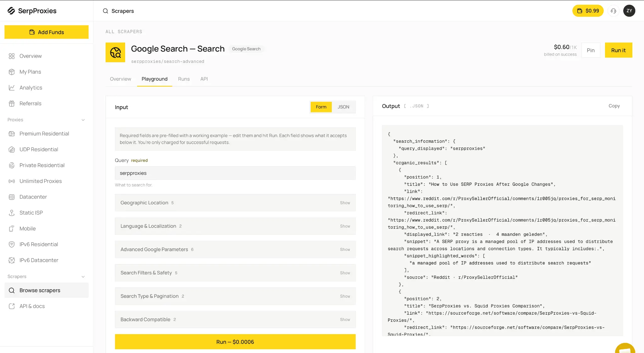Click the Run it button

pyautogui.click(x=618, y=50)
